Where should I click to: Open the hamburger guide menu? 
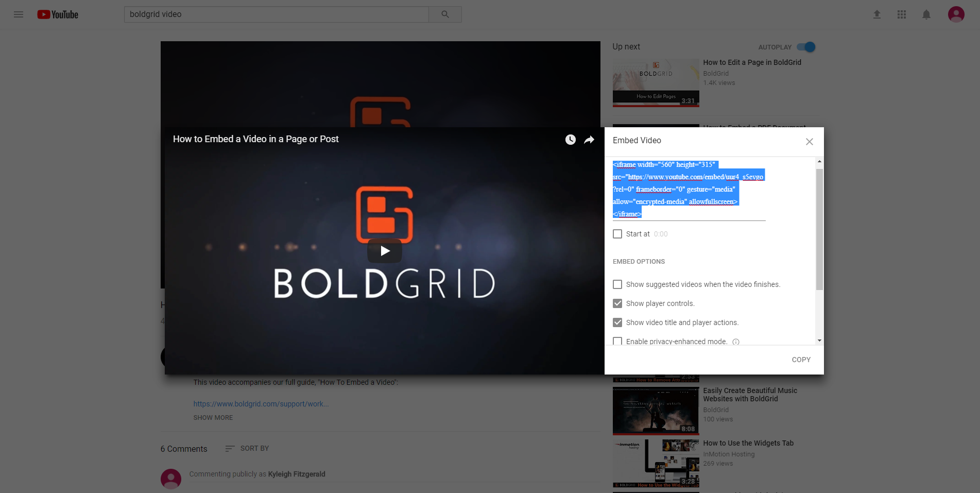pyautogui.click(x=19, y=14)
